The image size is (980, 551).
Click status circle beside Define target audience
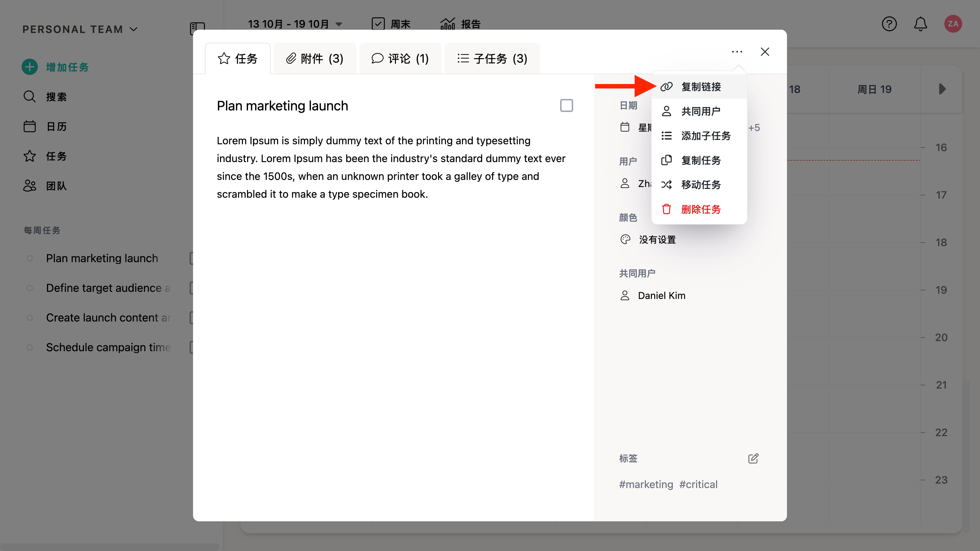[x=30, y=288]
